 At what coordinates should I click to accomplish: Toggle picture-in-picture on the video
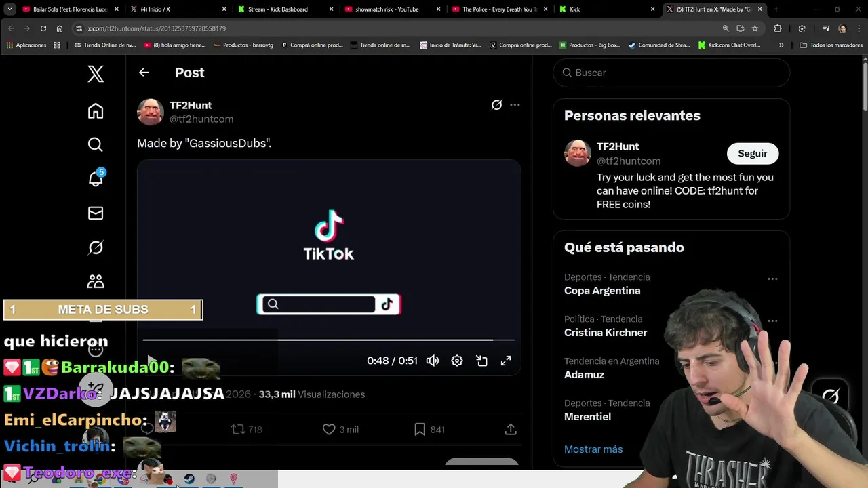481,361
